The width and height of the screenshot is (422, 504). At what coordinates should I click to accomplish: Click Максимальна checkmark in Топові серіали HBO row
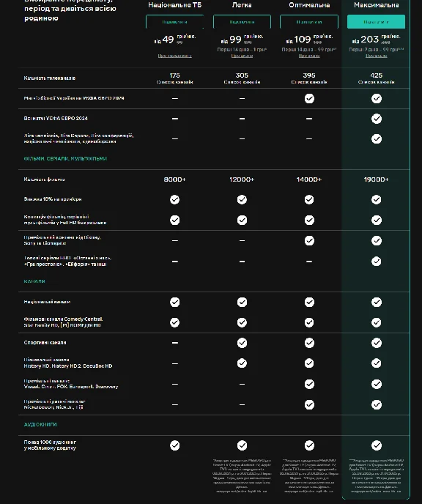pos(377,262)
